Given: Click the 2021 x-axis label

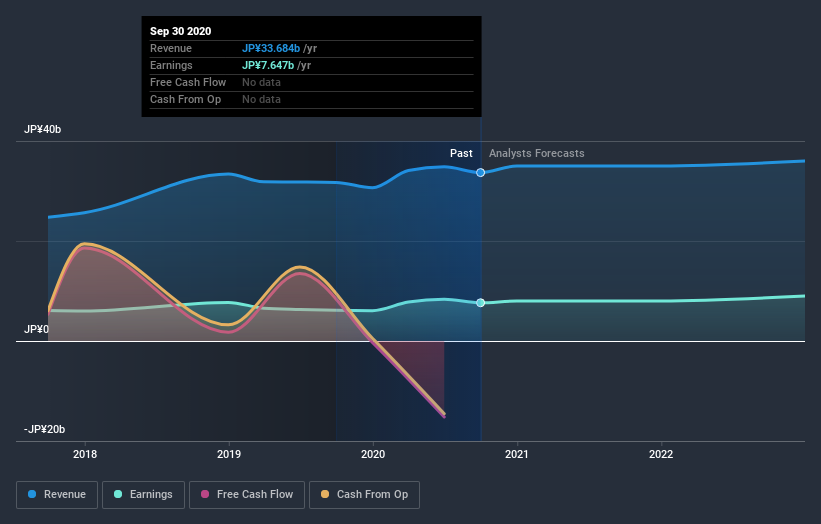Looking at the screenshot, I should tap(517, 454).
